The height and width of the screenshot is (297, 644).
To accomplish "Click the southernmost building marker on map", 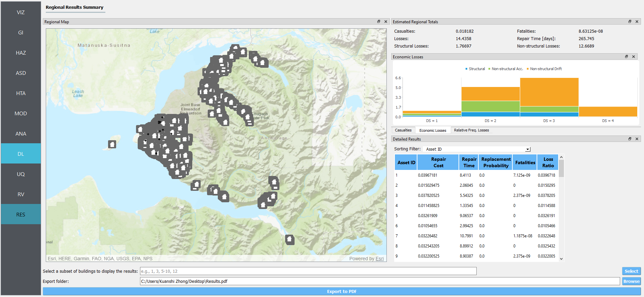I will 290,239.
